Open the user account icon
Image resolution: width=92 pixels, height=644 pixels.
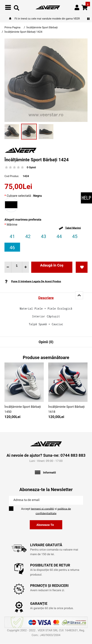click(x=77, y=8)
